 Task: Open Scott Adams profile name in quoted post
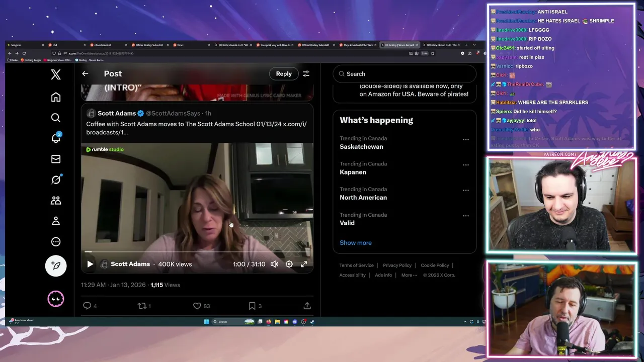point(117,114)
